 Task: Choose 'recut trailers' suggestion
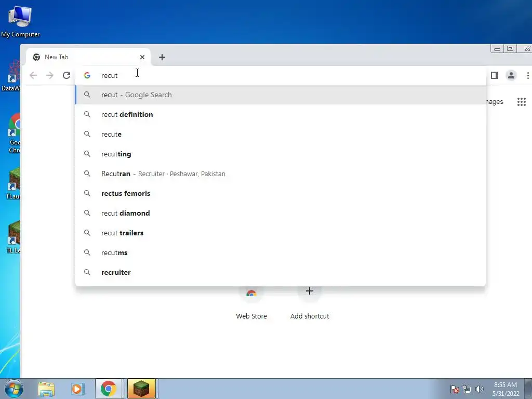[280, 233]
